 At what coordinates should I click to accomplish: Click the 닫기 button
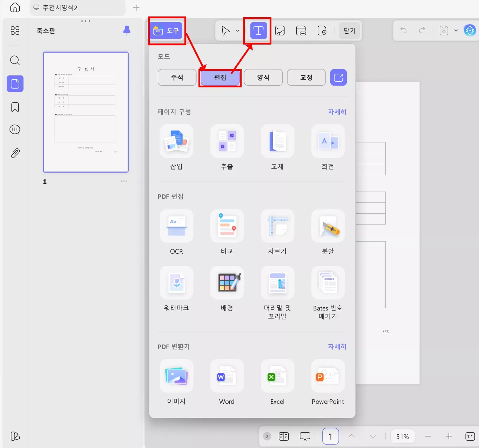[349, 31]
